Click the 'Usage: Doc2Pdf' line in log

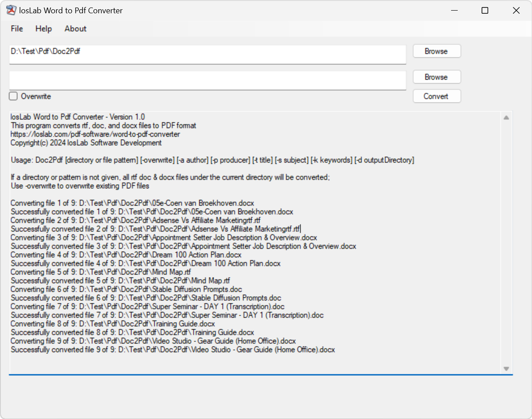(212, 160)
